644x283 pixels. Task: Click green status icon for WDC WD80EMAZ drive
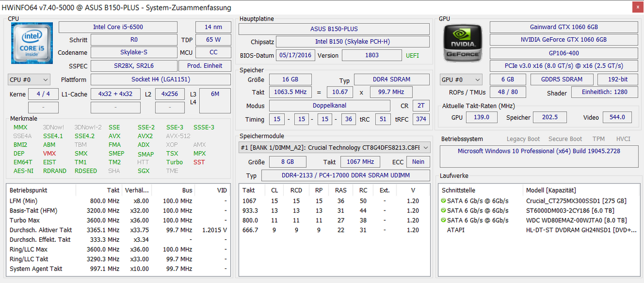[x=443, y=220]
